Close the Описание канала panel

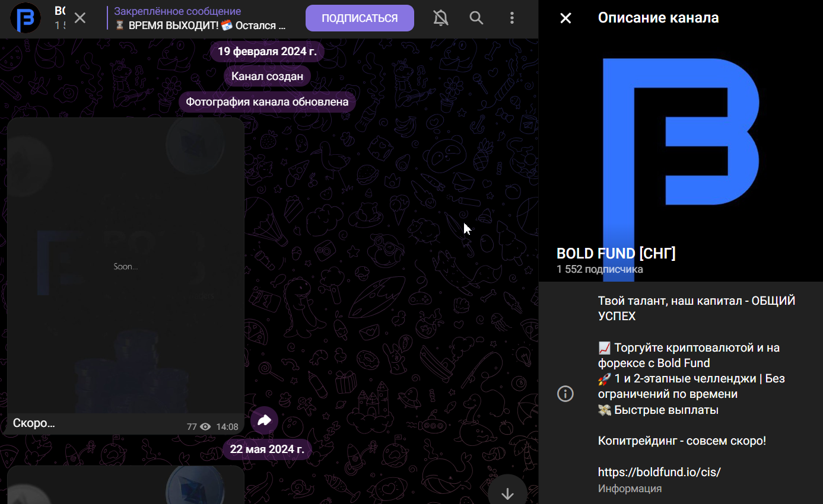pyautogui.click(x=565, y=18)
